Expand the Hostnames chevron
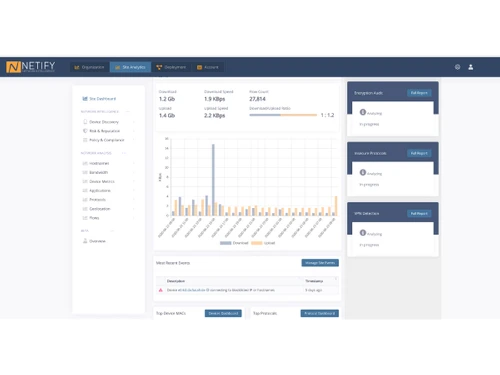 134,163
